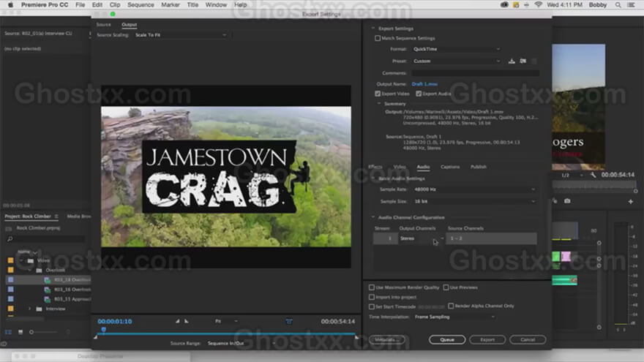Open the Sample Rate 48000 Hz dropdown
Image resolution: width=644 pixels, height=362 pixels.
[474, 189]
